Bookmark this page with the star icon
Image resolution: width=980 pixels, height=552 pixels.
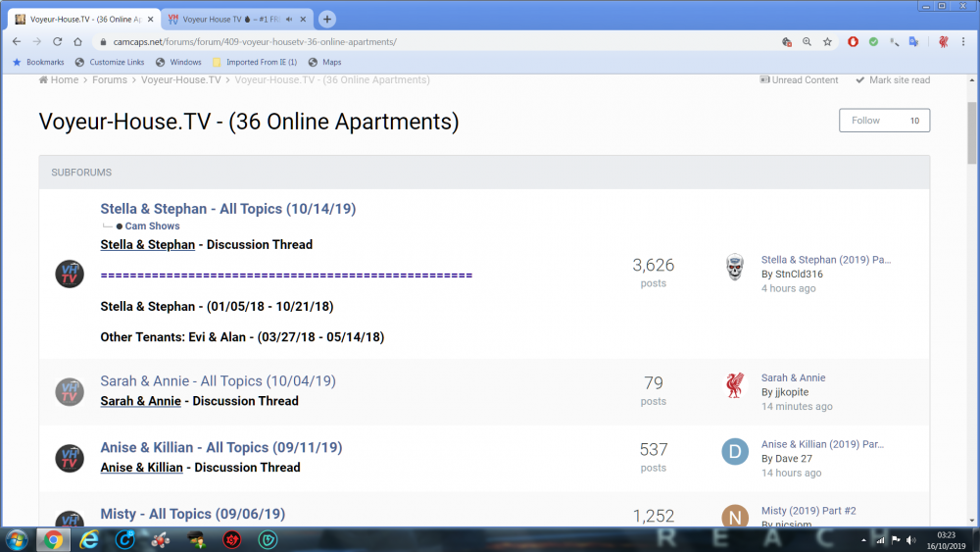[x=827, y=42]
